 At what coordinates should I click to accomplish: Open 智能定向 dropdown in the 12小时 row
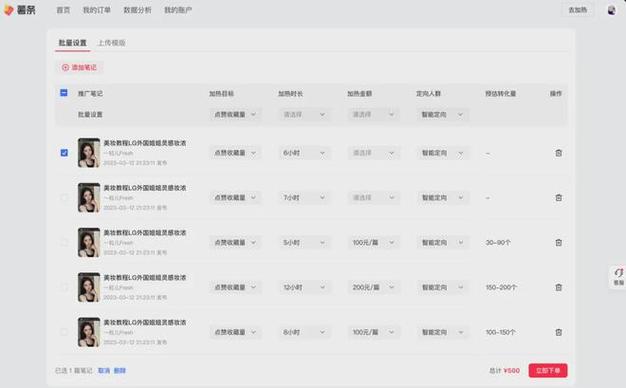[x=442, y=287]
